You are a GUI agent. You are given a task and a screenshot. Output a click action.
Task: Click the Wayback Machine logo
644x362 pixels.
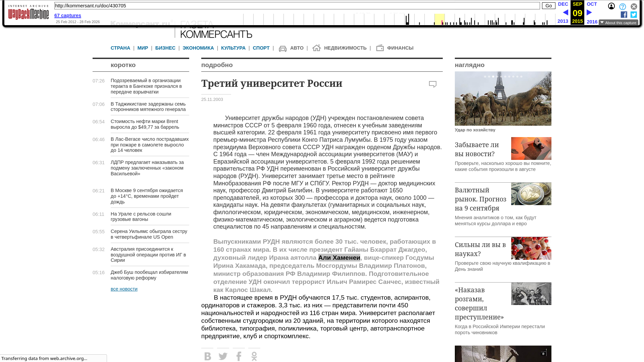tap(29, 12)
